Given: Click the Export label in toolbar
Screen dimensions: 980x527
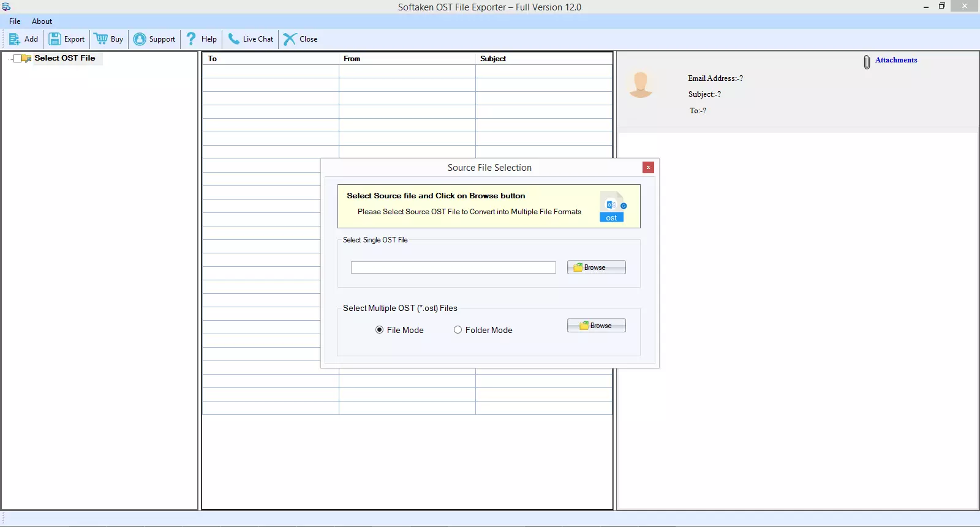Looking at the screenshot, I should pyautogui.click(x=74, y=39).
